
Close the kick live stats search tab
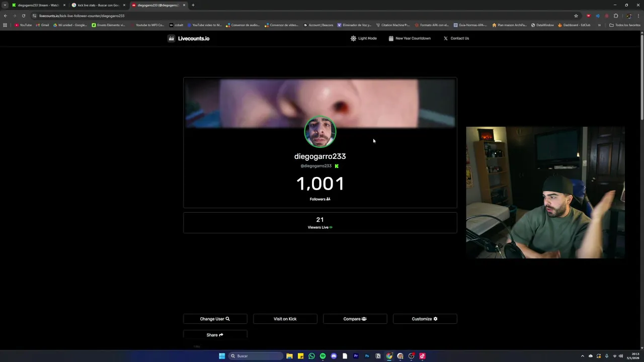[x=124, y=5]
